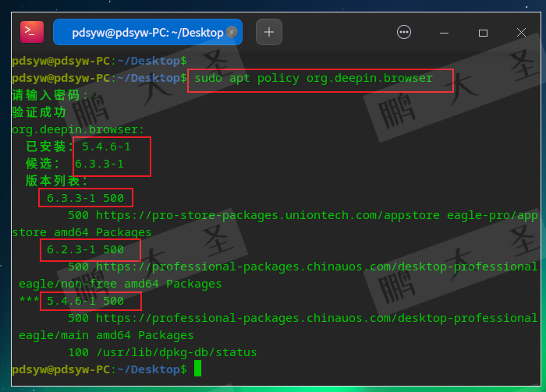Viewport: 546px width, 392px height.
Task: Click the candidate version "6.3.3-1" after 候选
Action: (99, 164)
